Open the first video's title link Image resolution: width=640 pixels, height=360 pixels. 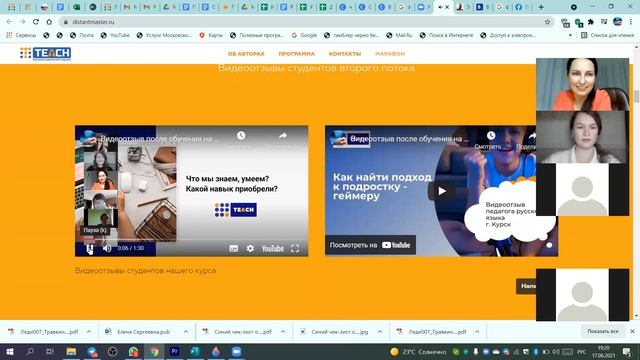coord(159,139)
